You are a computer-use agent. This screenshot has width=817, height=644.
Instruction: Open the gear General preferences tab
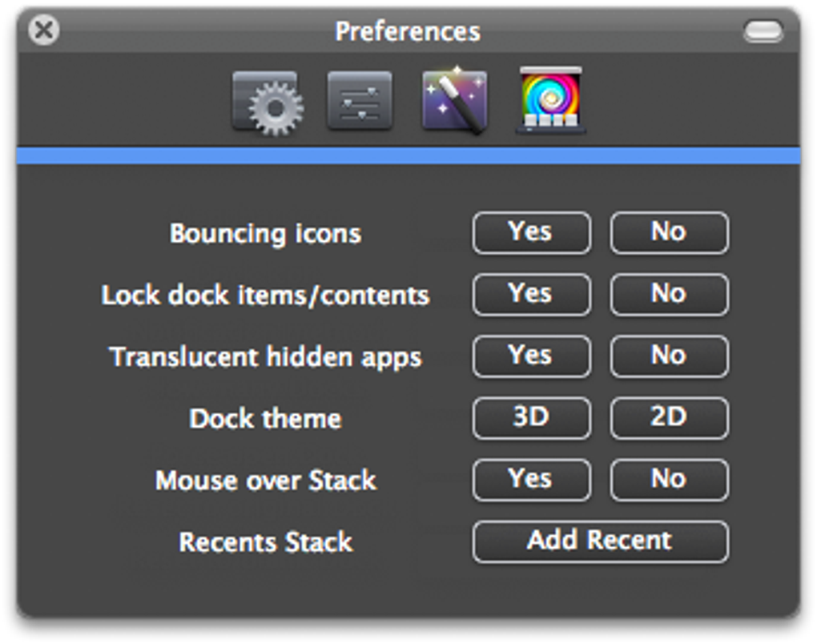268,102
